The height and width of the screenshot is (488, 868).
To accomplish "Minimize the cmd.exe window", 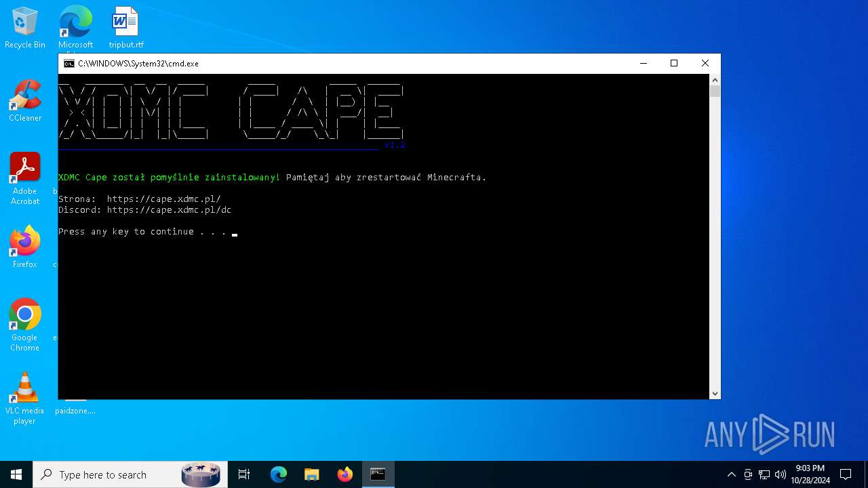I will pyautogui.click(x=643, y=64).
